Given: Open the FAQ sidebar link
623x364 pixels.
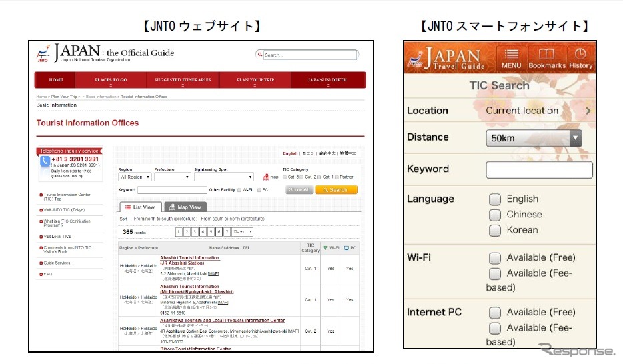Looking at the screenshot, I should click(47, 274).
